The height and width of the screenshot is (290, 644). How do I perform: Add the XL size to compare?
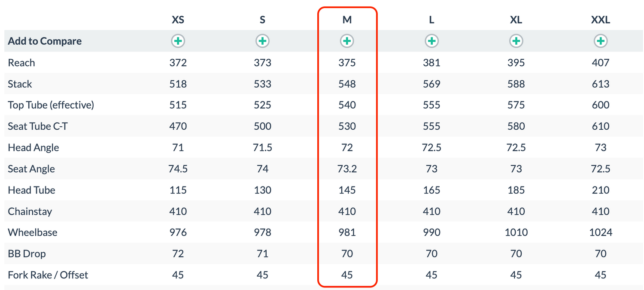pos(516,41)
